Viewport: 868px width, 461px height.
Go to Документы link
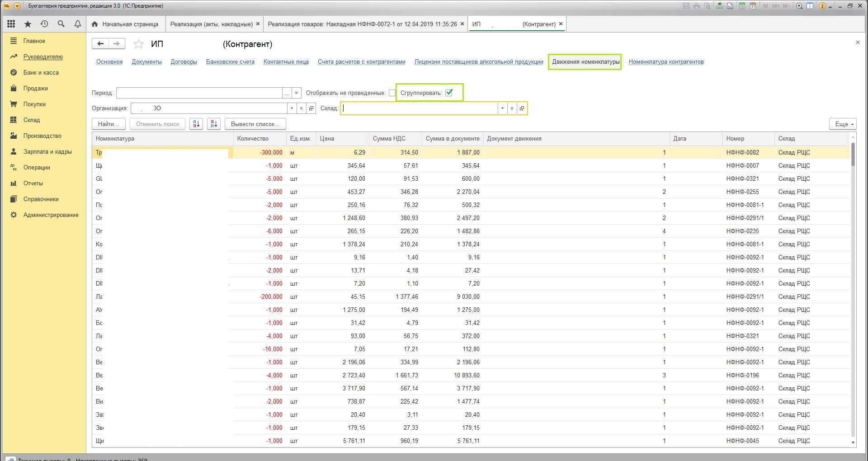(146, 62)
